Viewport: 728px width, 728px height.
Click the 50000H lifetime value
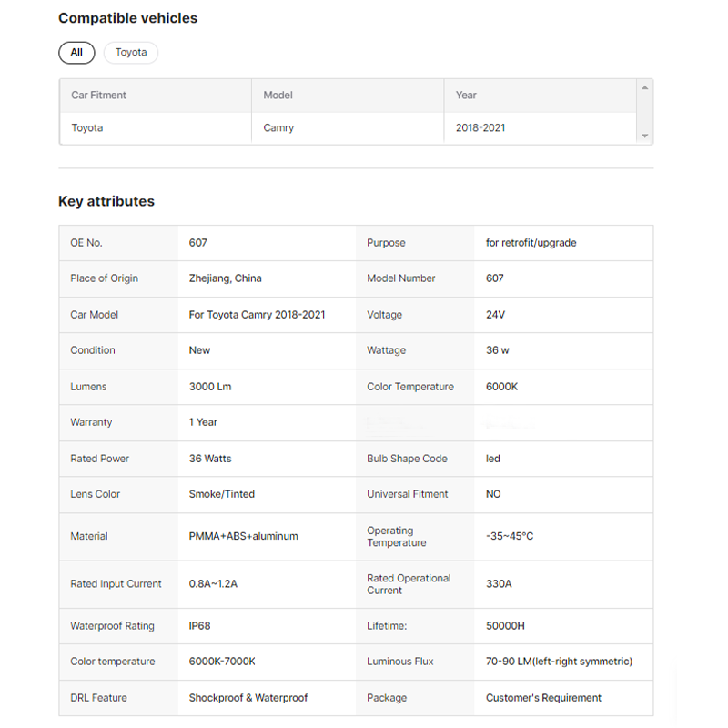[x=505, y=626]
